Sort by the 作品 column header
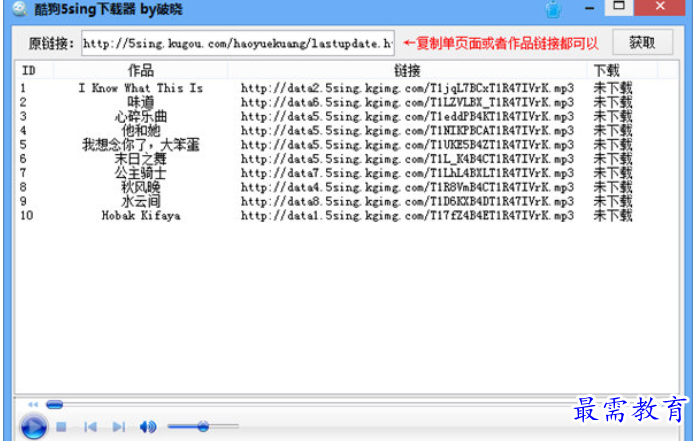 click(x=141, y=70)
